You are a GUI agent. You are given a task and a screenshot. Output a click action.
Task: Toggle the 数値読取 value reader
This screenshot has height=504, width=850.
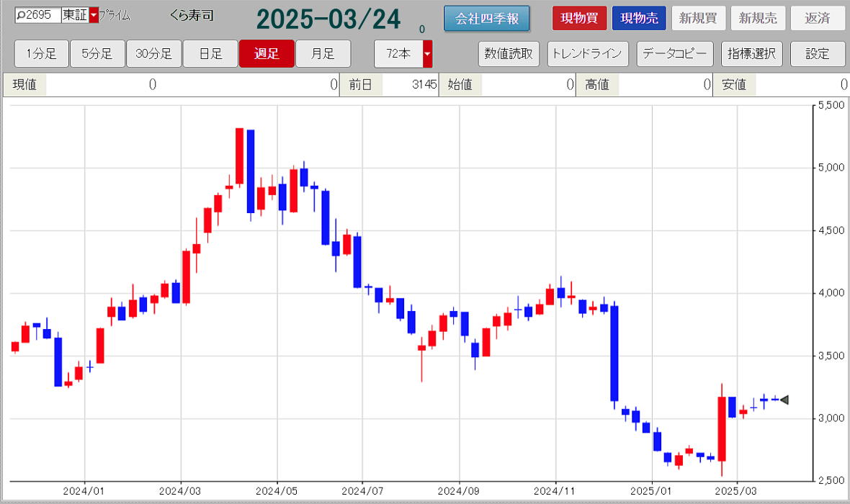point(509,54)
